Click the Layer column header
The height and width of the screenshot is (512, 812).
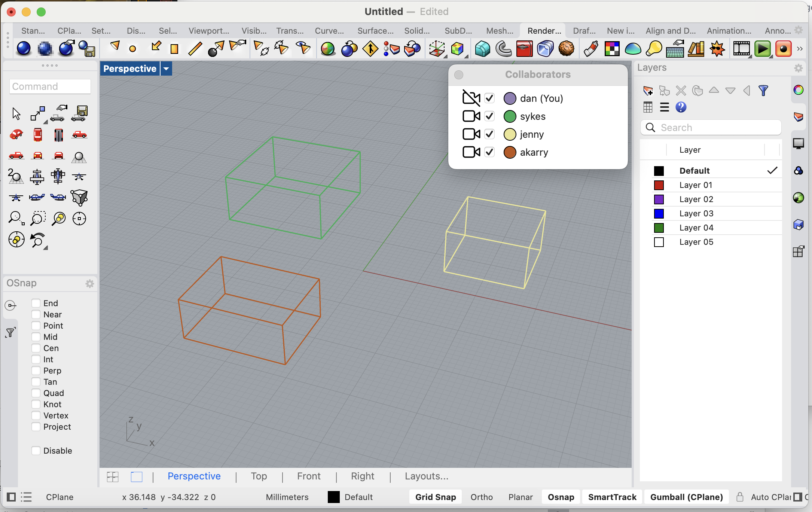click(690, 150)
